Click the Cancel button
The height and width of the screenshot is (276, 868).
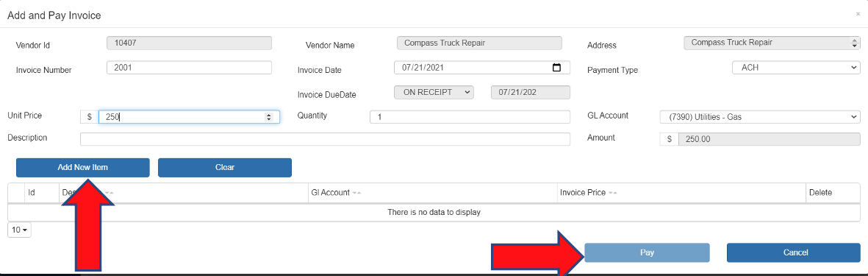pyautogui.click(x=793, y=252)
